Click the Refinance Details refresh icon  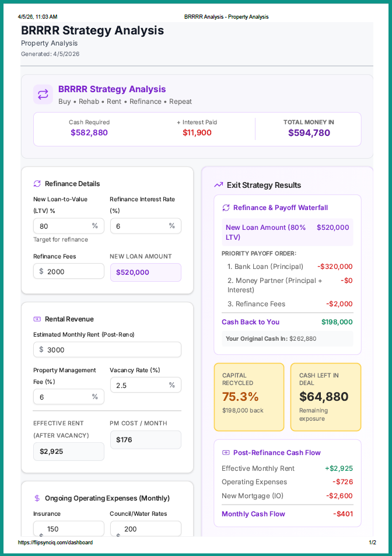37,184
